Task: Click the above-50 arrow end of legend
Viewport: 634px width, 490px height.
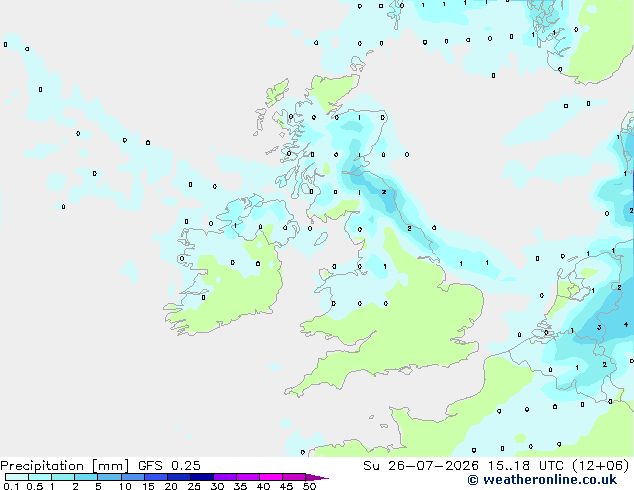Action: pos(317,477)
